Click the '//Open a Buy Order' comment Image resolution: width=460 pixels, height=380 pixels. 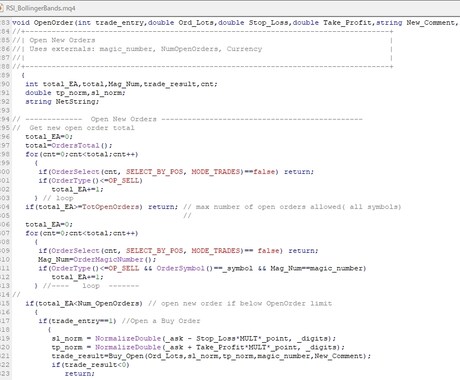click(x=161, y=321)
